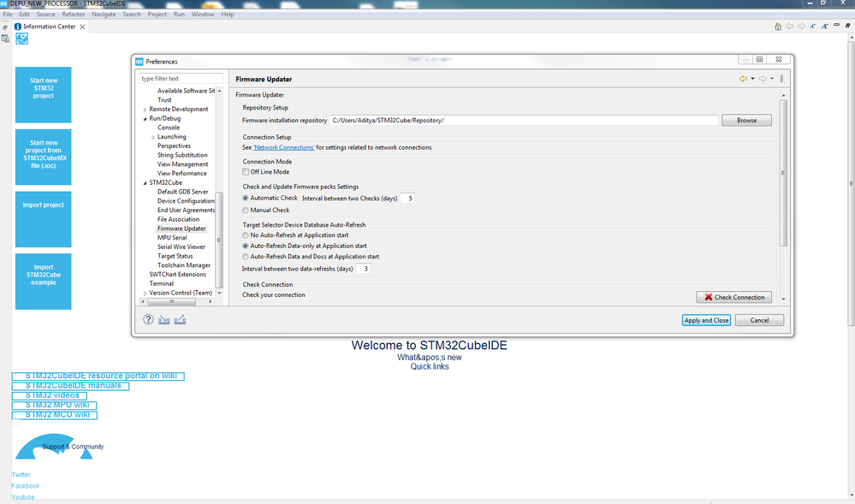Image resolution: width=855 pixels, height=504 pixels.
Task: Select the Manual Check radio button
Action: pyautogui.click(x=246, y=210)
